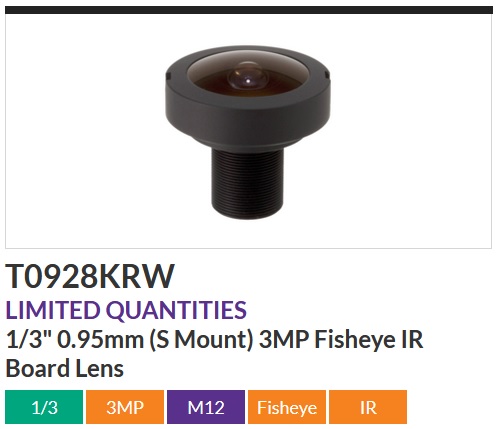Click the black bar atop the product card
The height and width of the screenshot is (429, 496).
pyautogui.click(x=249, y=10)
